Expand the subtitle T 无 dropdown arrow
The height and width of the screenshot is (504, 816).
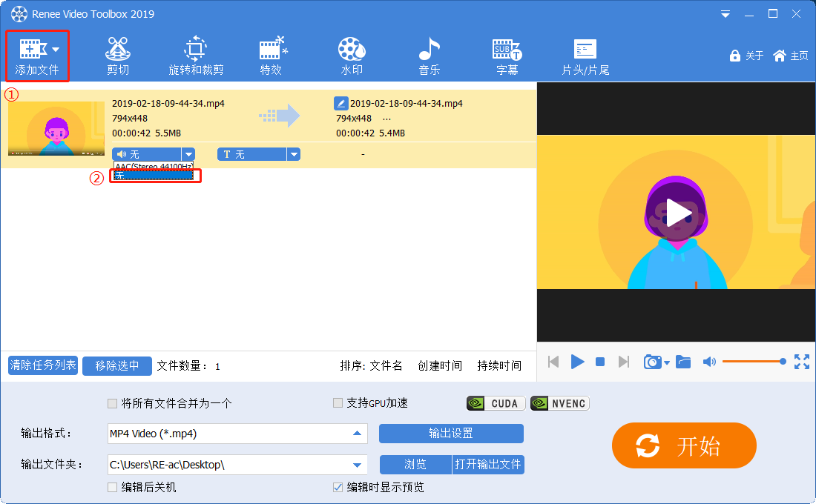(294, 154)
